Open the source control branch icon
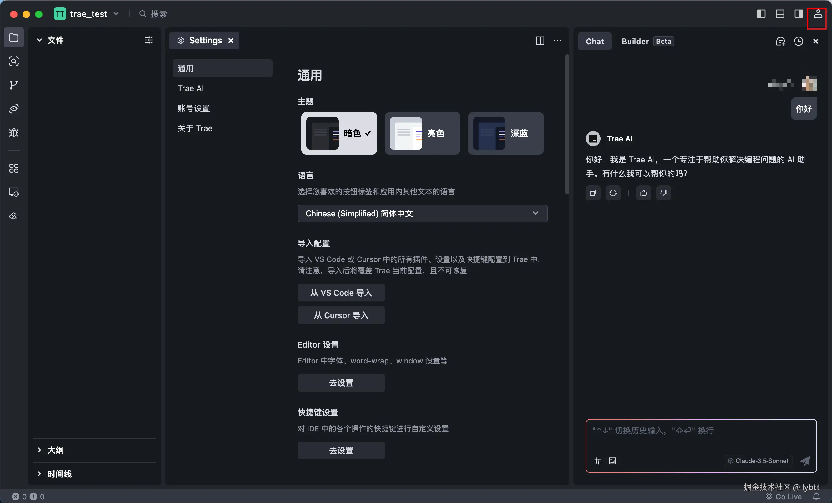 (13, 85)
